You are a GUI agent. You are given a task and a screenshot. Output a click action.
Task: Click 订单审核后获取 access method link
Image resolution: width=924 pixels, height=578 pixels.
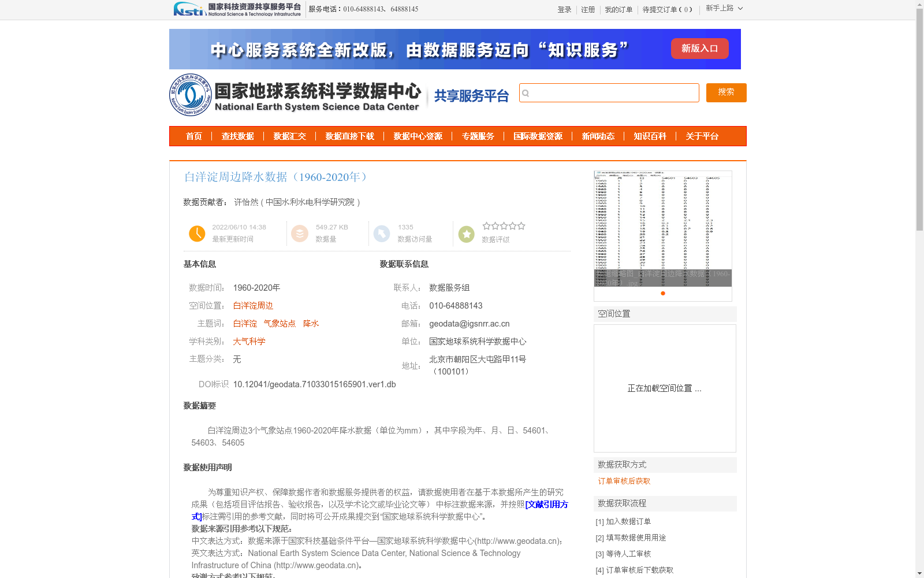tap(624, 481)
